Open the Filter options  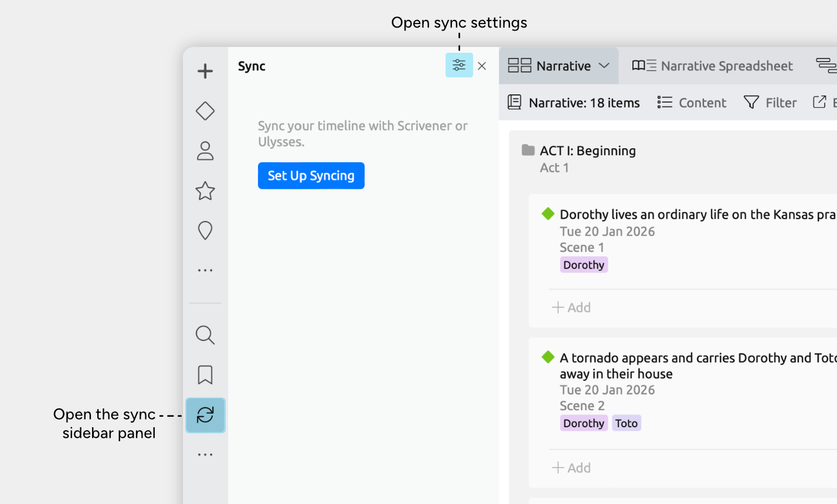click(770, 103)
